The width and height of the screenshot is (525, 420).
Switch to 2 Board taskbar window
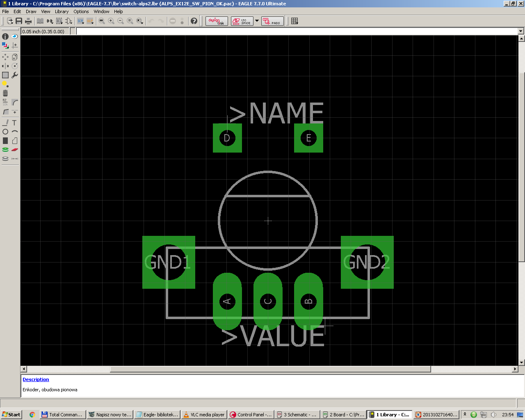click(x=343, y=415)
